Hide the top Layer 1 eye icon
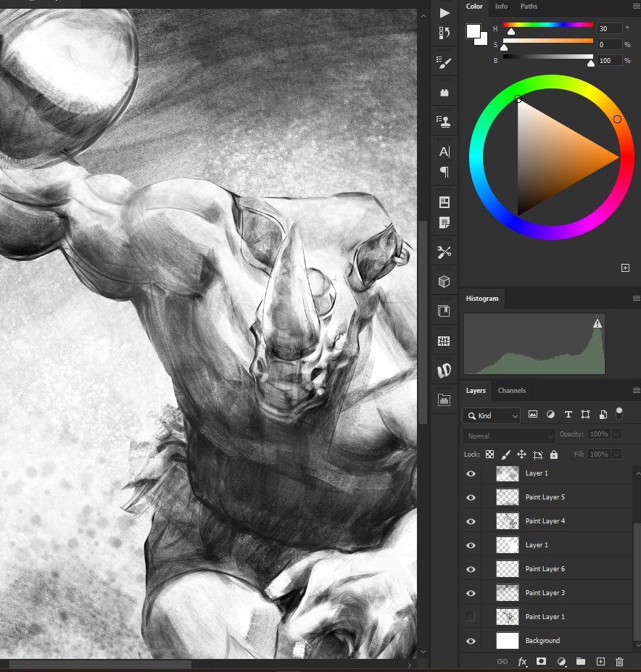This screenshot has height=672, width=641. (471, 473)
